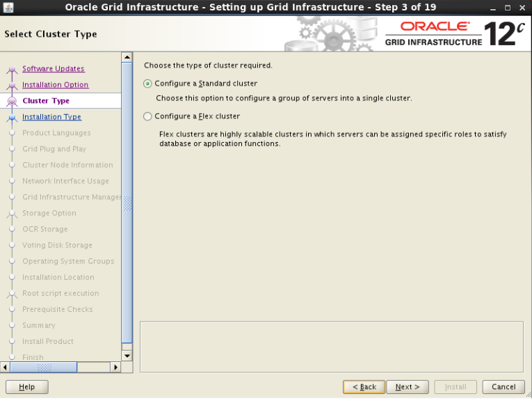Click the Network Interface Usage node icon
Viewport: 532px width, 401px height.
[x=13, y=181]
